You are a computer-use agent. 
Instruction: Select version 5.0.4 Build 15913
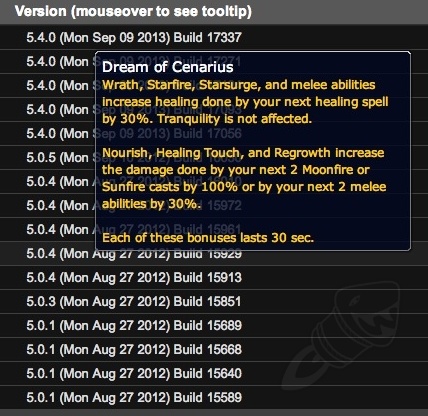click(x=214, y=277)
